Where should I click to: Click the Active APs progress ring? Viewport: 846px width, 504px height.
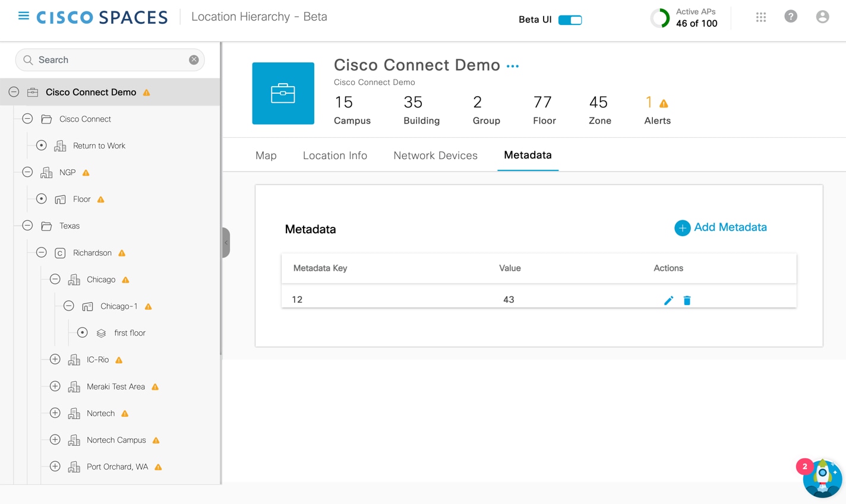click(x=659, y=18)
